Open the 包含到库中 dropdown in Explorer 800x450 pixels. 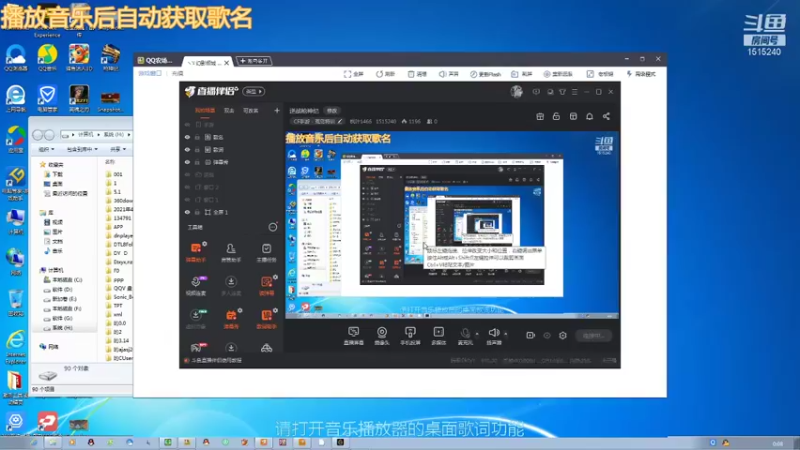[82, 149]
